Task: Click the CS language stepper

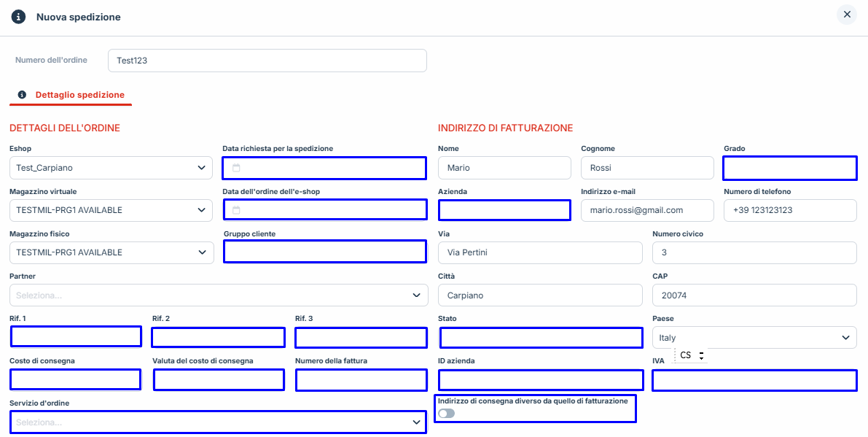Action: pos(692,355)
